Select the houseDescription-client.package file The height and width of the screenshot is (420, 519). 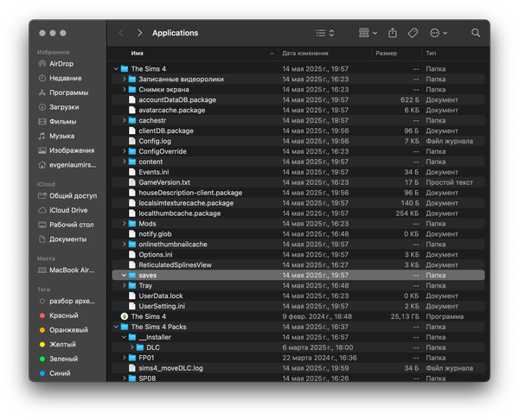pyautogui.click(x=298, y=193)
